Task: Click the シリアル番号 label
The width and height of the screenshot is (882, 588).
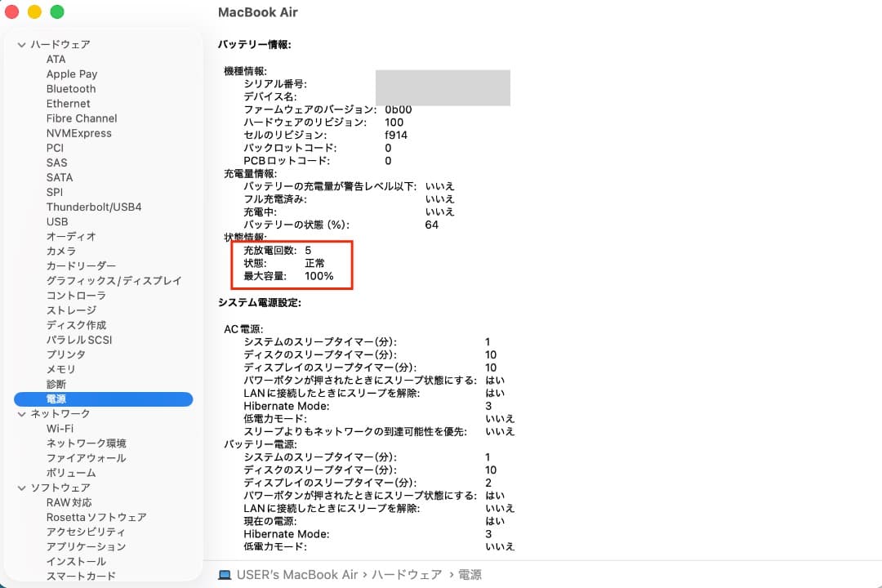Action: tap(275, 84)
